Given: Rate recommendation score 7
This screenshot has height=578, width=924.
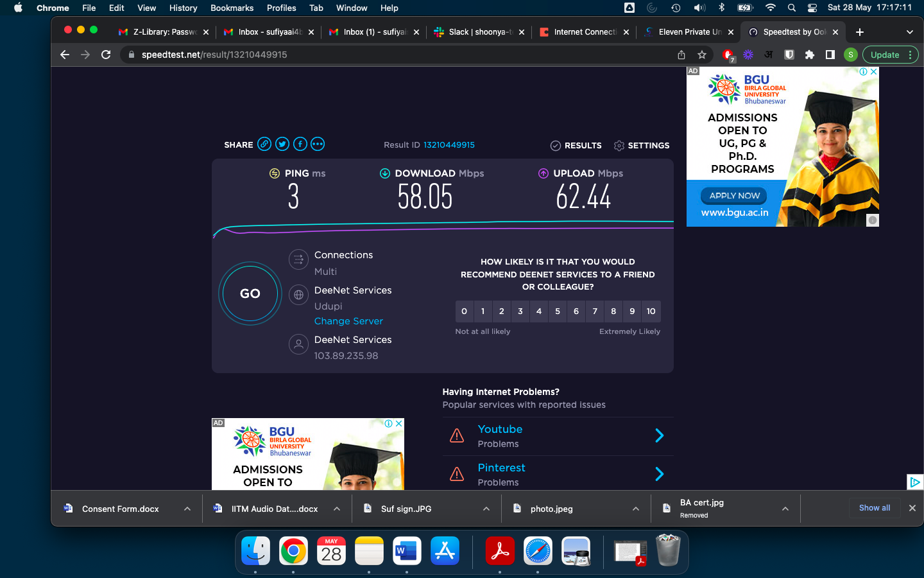Looking at the screenshot, I should click(x=595, y=311).
